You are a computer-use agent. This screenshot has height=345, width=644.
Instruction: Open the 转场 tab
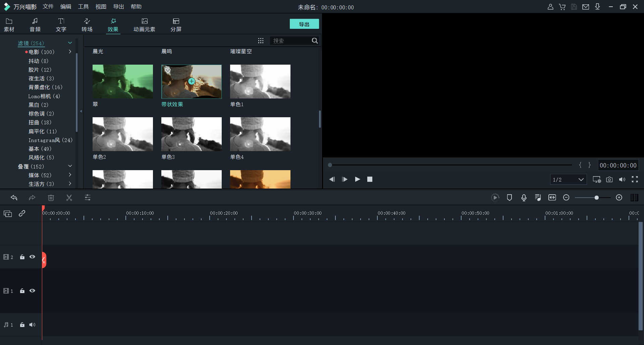coord(87,25)
